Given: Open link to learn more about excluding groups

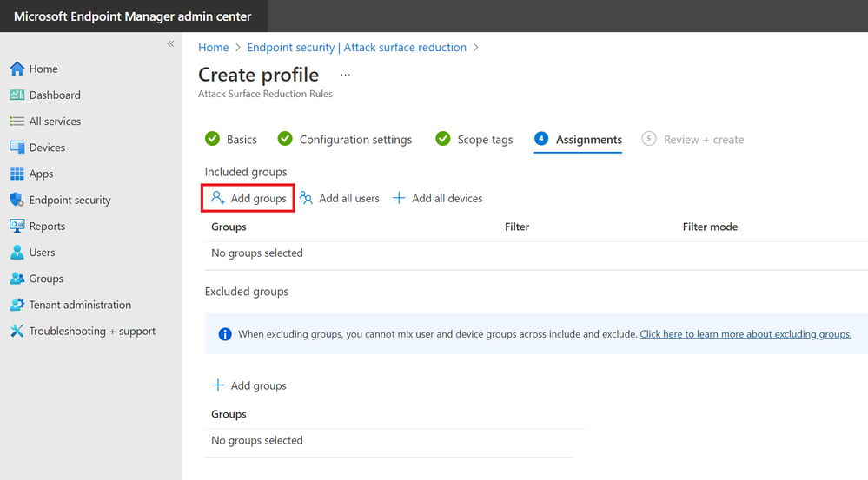Looking at the screenshot, I should (745, 334).
